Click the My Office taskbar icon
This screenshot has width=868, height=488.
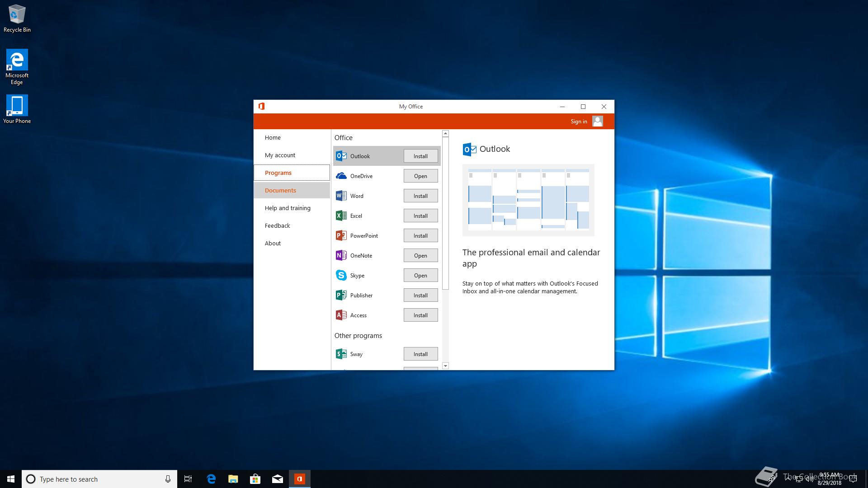point(300,479)
